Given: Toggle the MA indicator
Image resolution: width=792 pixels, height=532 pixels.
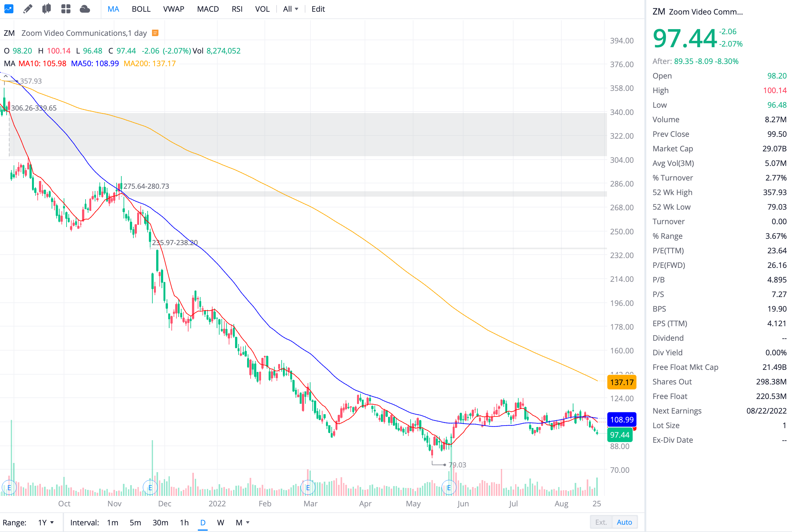Looking at the screenshot, I should coord(113,9).
